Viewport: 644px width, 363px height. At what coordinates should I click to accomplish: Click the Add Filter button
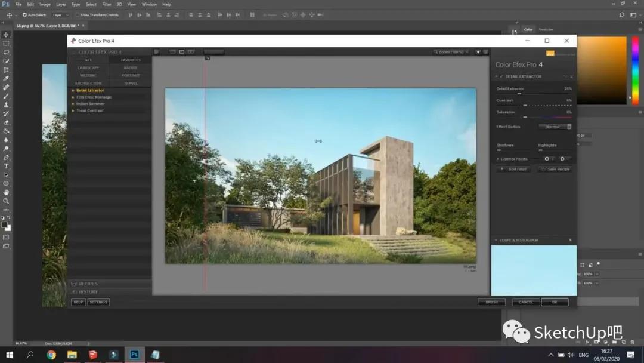(x=514, y=170)
